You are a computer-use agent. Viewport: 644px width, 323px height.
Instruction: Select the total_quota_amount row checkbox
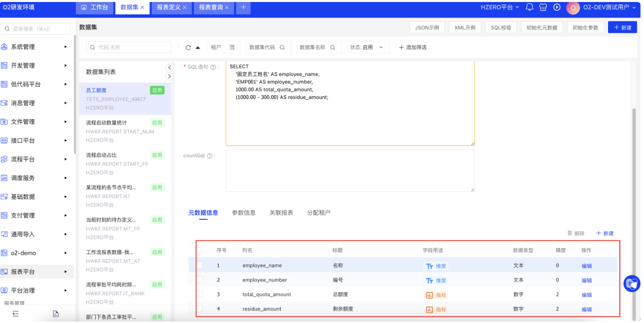(x=200, y=295)
